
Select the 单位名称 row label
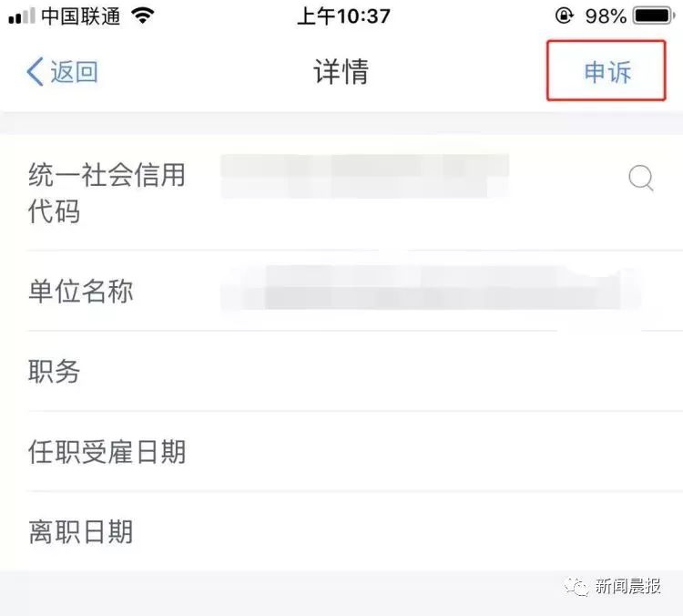(80, 292)
